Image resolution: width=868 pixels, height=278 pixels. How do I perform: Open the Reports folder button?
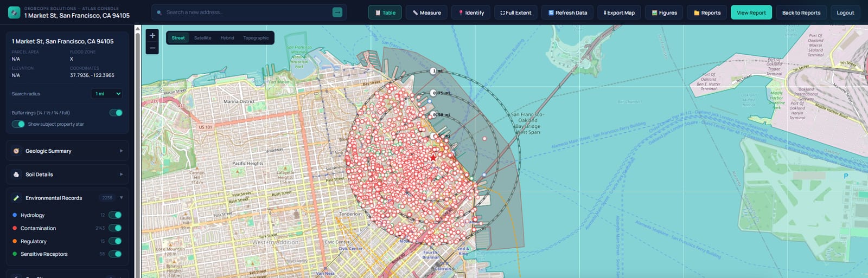707,12
